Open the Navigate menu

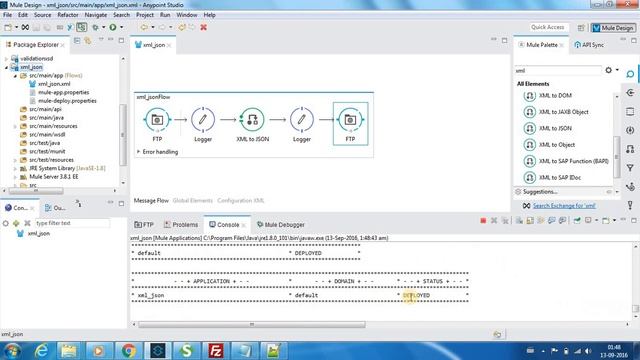96,15
